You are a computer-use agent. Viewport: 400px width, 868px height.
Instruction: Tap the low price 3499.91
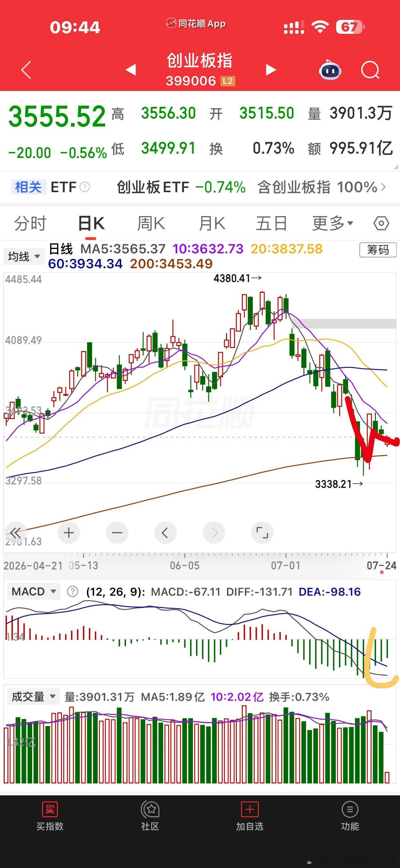pos(168,148)
